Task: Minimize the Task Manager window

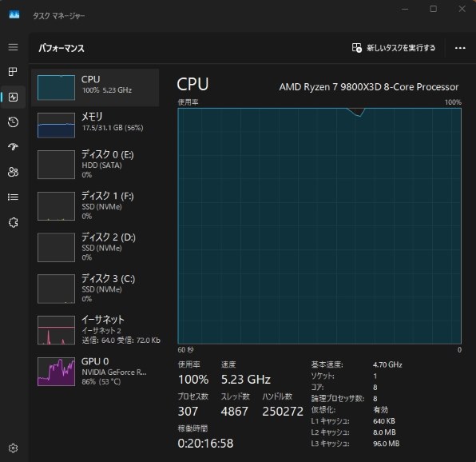Action: click(x=405, y=9)
